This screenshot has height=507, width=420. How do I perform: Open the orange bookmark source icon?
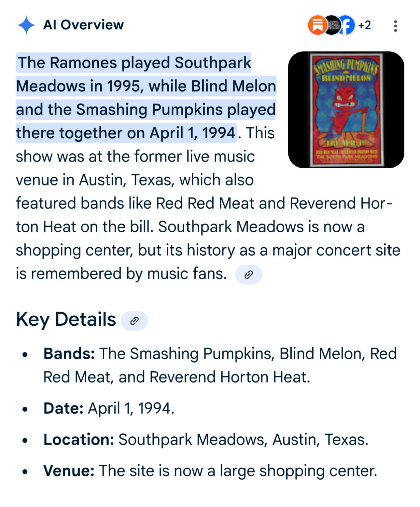317,25
